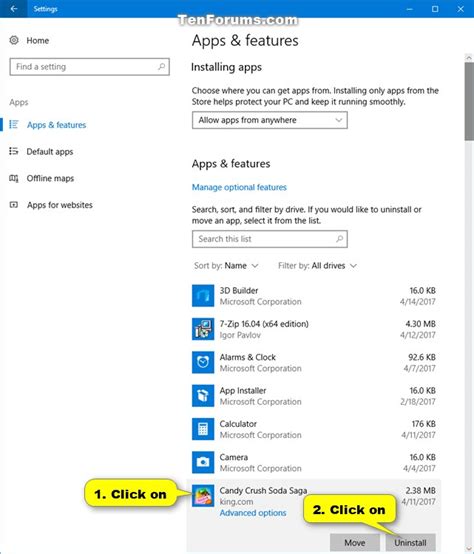
Task: Click the Move button
Action: pyautogui.click(x=355, y=542)
